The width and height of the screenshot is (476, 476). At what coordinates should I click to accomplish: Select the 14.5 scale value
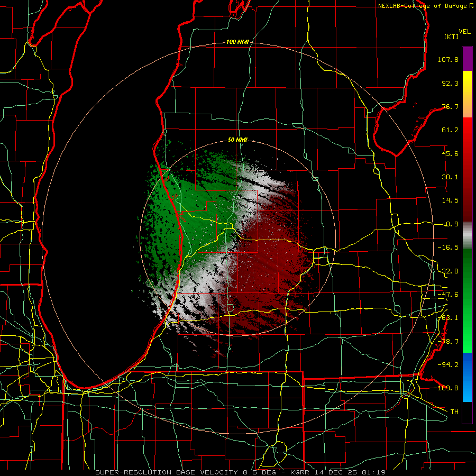click(x=450, y=200)
